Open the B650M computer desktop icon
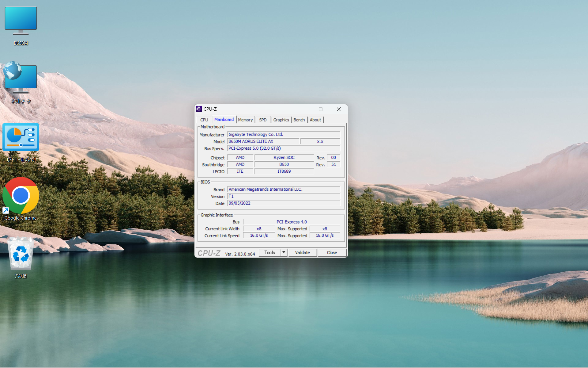The image size is (588, 368). [21, 26]
